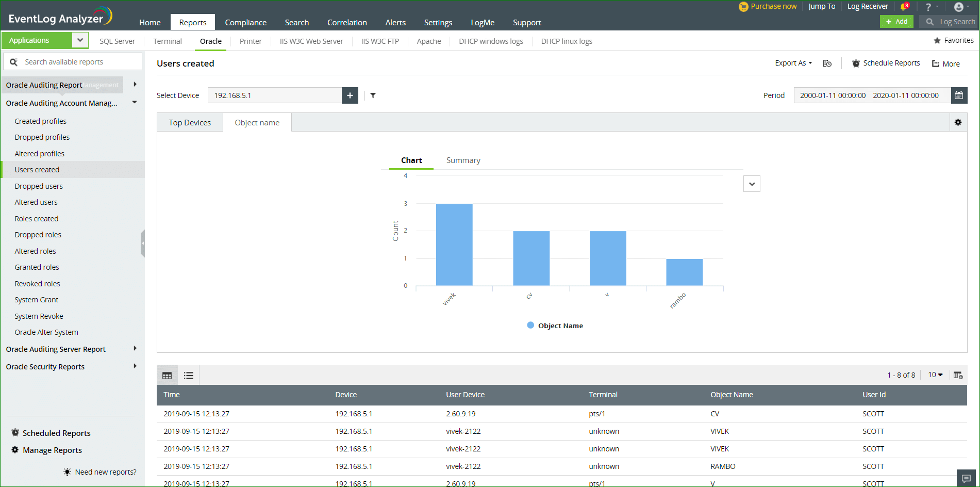Open the Alerts tab
980x487 pixels.
(395, 22)
